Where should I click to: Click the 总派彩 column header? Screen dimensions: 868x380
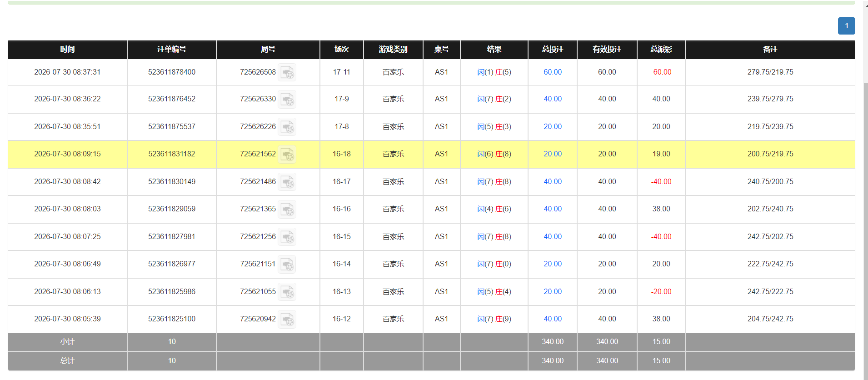661,50
